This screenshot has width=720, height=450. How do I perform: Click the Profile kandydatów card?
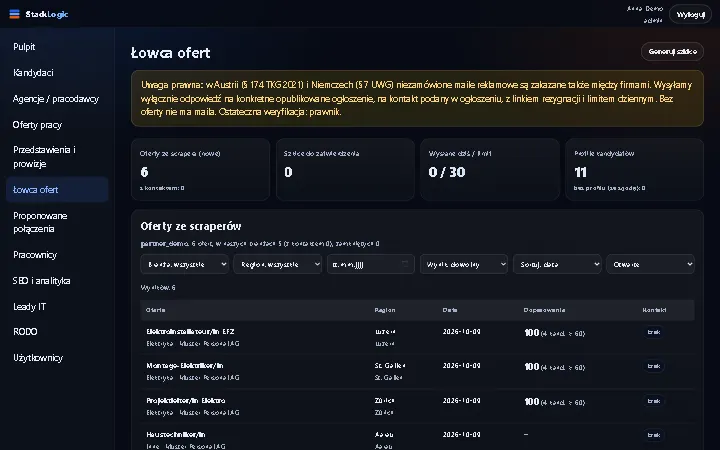[x=635, y=169]
